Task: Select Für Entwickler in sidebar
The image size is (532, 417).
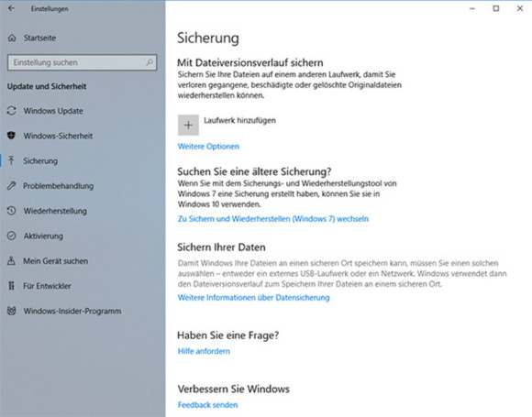Action: pyautogui.click(x=47, y=286)
